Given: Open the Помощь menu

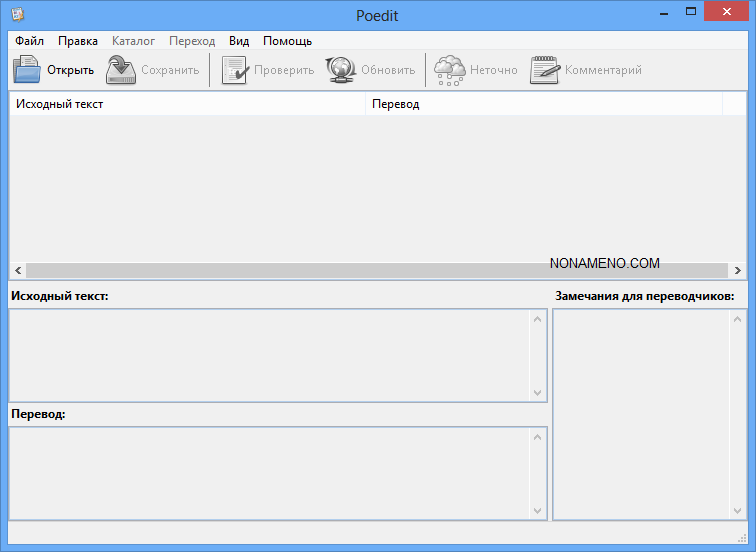Looking at the screenshot, I should (x=287, y=41).
